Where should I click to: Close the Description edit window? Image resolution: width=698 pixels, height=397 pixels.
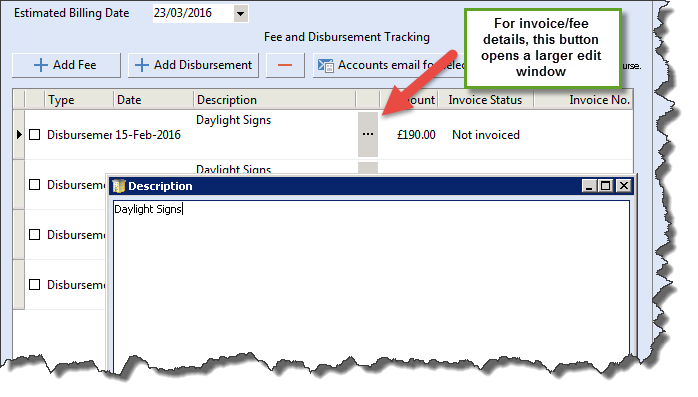click(624, 186)
